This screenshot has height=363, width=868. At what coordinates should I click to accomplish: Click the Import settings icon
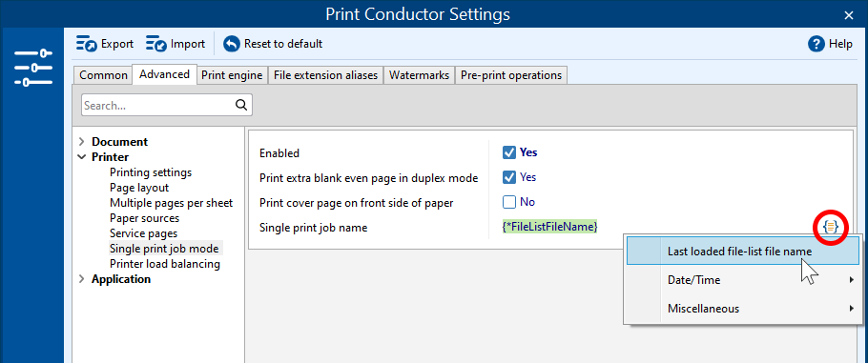pyautogui.click(x=156, y=44)
